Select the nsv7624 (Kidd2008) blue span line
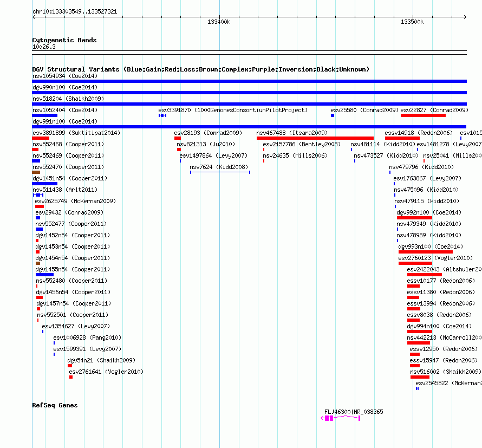Viewport: 482px width, 448px height. (220, 172)
